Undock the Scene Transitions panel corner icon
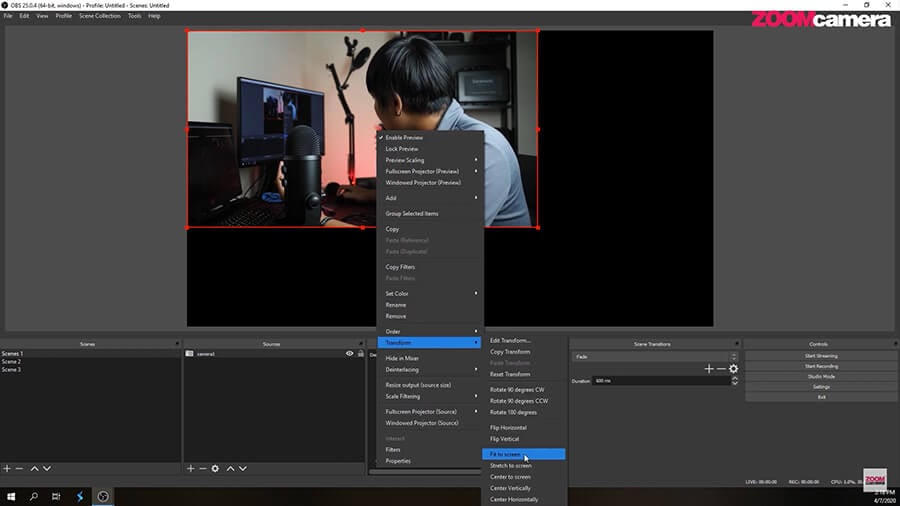Image resolution: width=900 pixels, height=506 pixels. (x=736, y=344)
